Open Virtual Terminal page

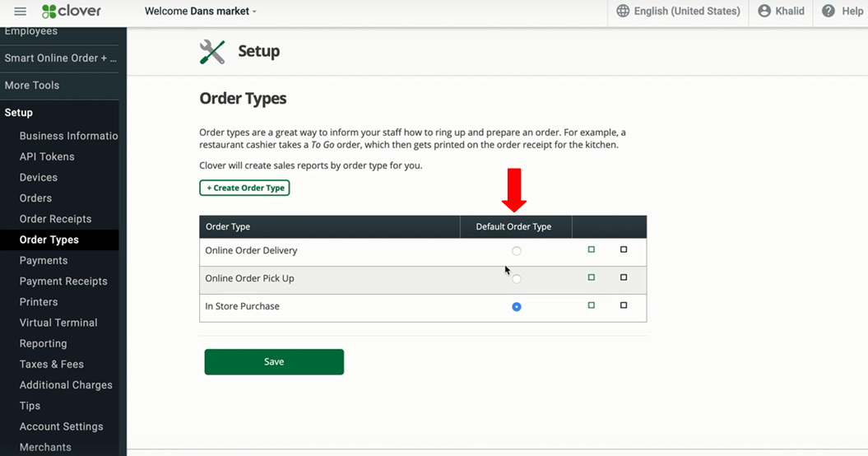(x=59, y=323)
